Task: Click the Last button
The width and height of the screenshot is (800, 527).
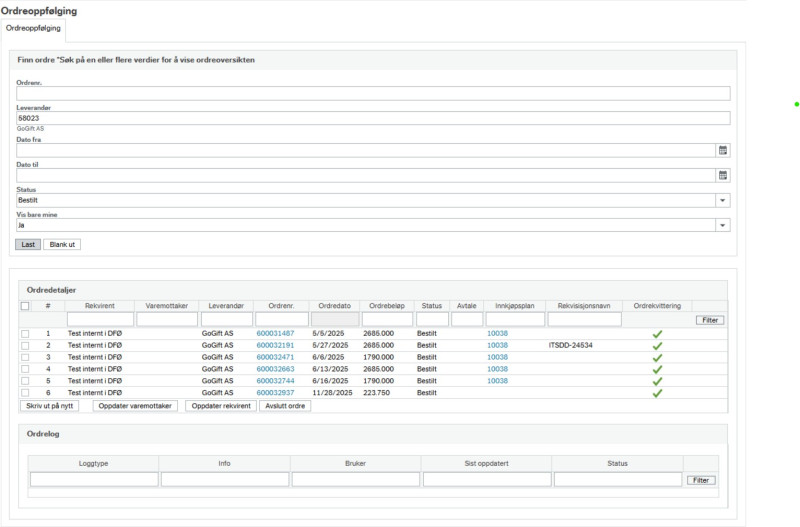Action: (x=28, y=244)
